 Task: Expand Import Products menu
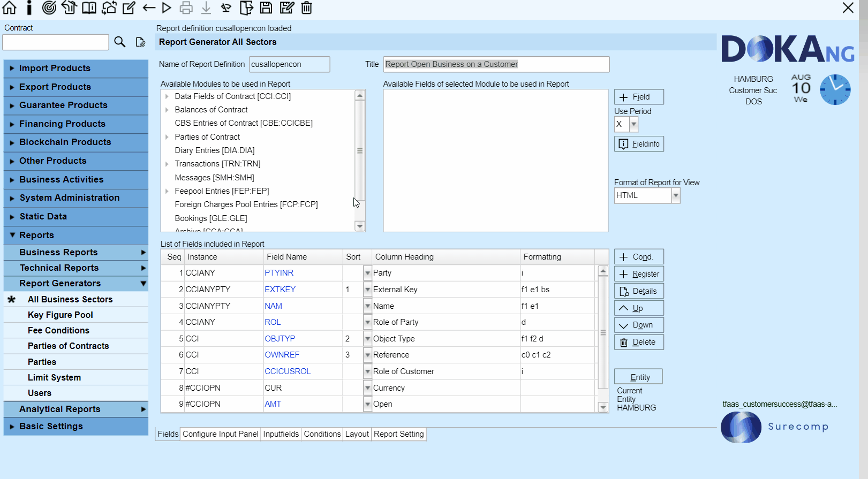tap(76, 69)
